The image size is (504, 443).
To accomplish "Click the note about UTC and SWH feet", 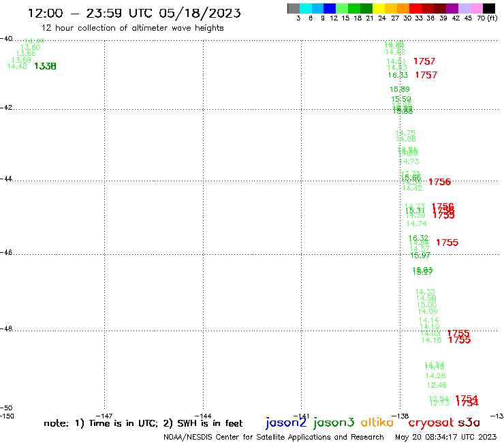I will tap(143, 423).
